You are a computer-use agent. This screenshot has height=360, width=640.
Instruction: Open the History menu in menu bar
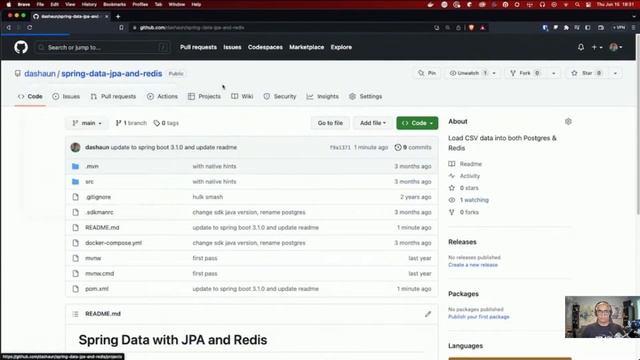point(89,4)
